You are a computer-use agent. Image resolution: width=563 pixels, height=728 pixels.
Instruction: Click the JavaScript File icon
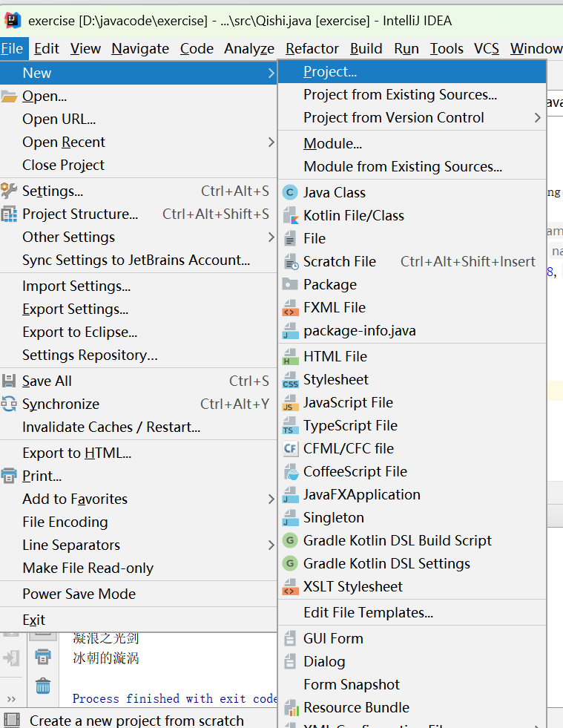click(x=290, y=402)
